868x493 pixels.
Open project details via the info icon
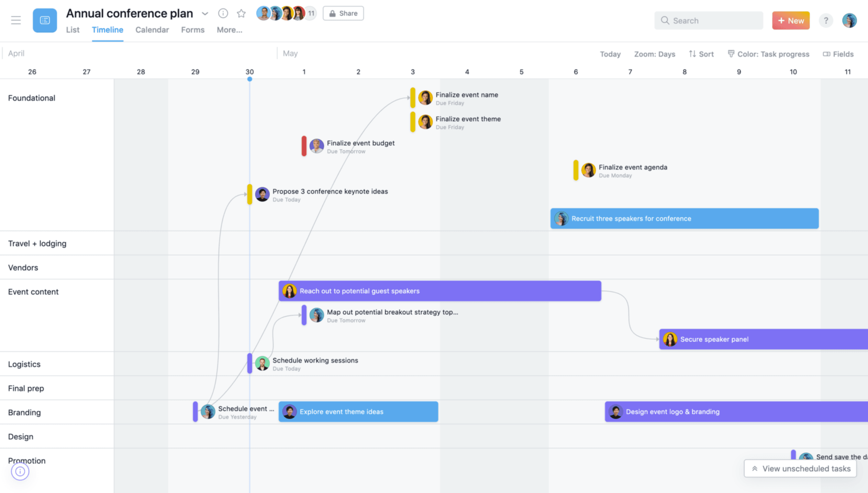[x=223, y=14]
